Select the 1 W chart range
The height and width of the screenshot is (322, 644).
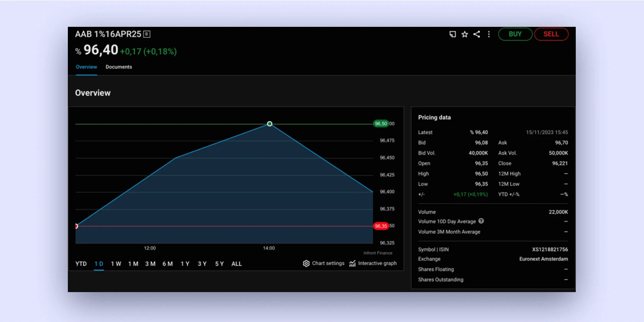(116, 264)
